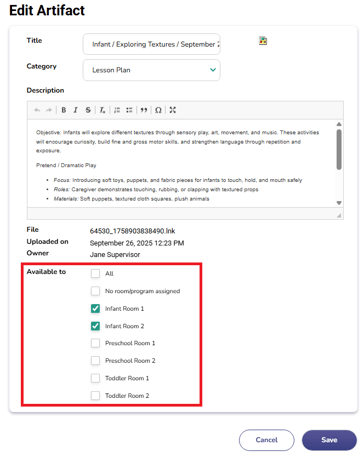The width and height of the screenshot is (364, 457).
Task: Insert a bulleted list in description
Action: (129, 110)
